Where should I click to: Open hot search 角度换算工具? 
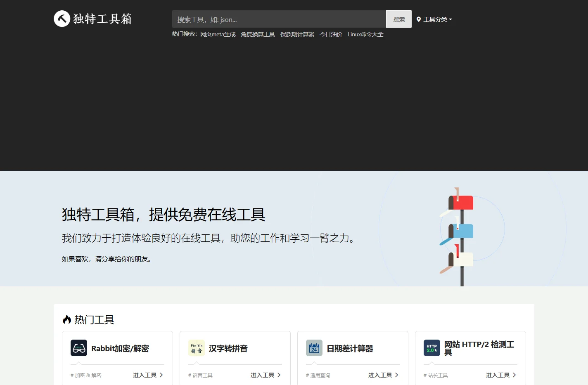pos(258,34)
